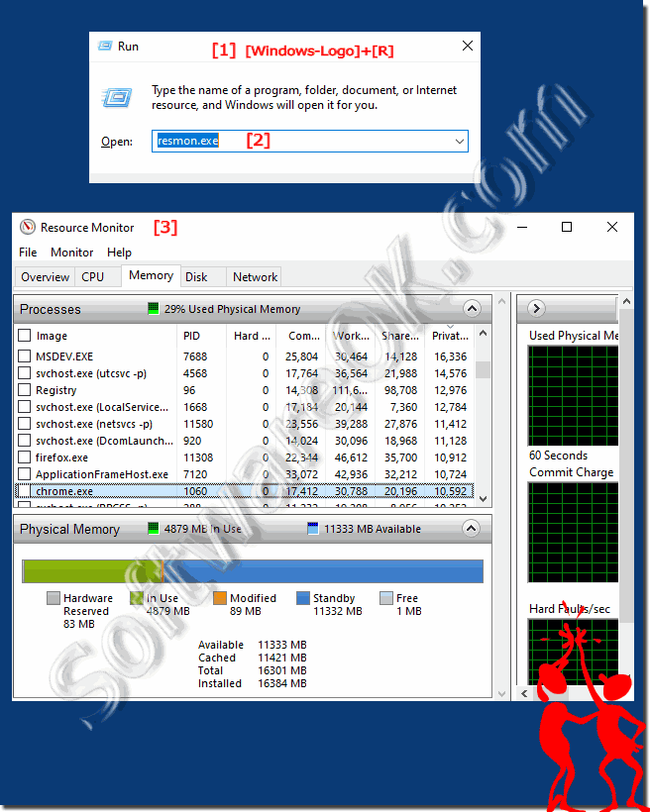Check the MSDEV.EXE process checkbox

25,356
